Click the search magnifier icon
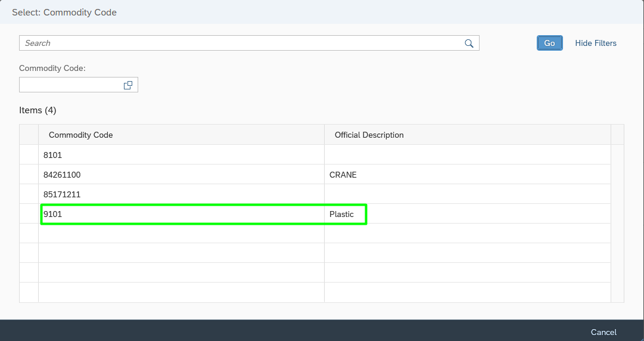This screenshot has width=644, height=341. (469, 43)
